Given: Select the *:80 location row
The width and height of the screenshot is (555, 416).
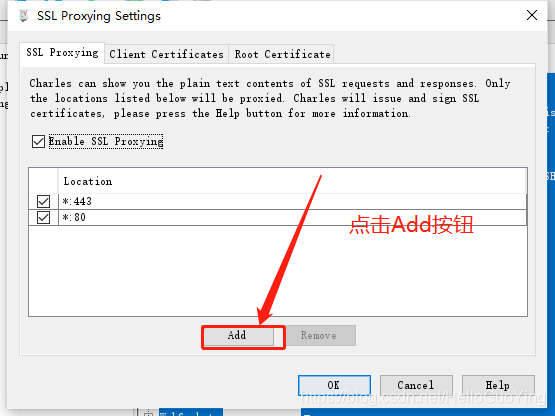Looking at the screenshot, I should (278, 217).
